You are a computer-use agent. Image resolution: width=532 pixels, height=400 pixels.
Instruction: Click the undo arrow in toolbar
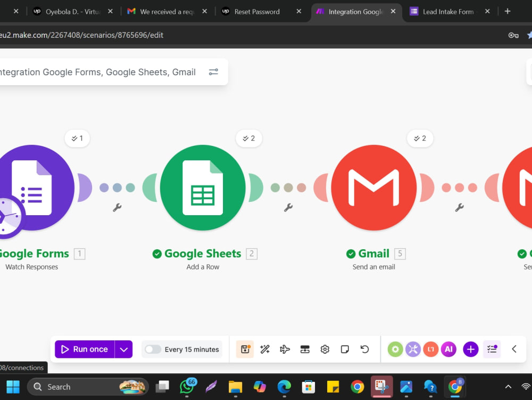[365, 349]
